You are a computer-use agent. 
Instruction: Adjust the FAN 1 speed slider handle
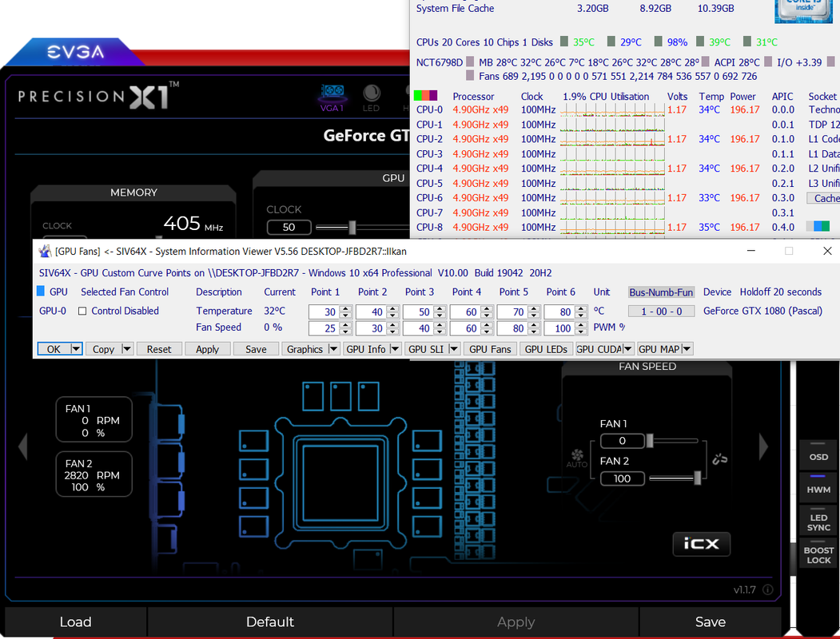pyautogui.click(x=650, y=440)
